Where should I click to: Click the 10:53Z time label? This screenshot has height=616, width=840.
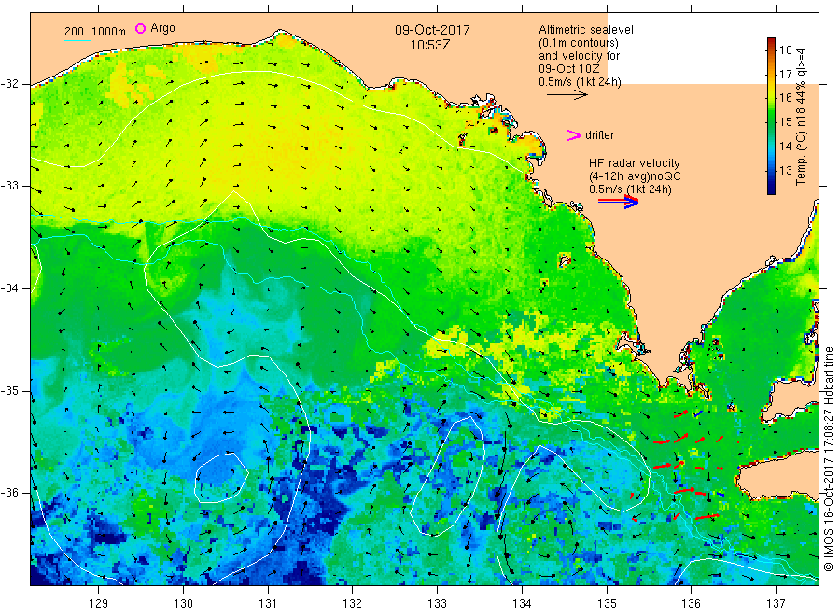click(430, 46)
